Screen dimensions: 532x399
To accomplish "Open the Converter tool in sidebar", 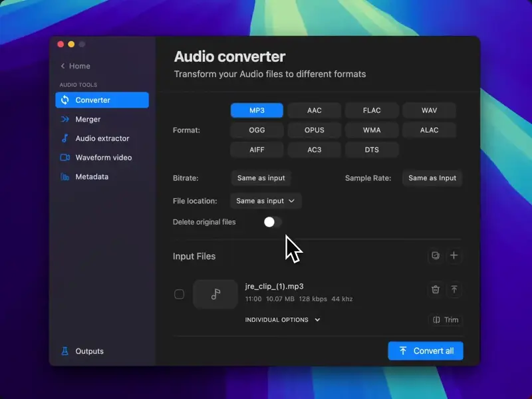I will (x=102, y=100).
